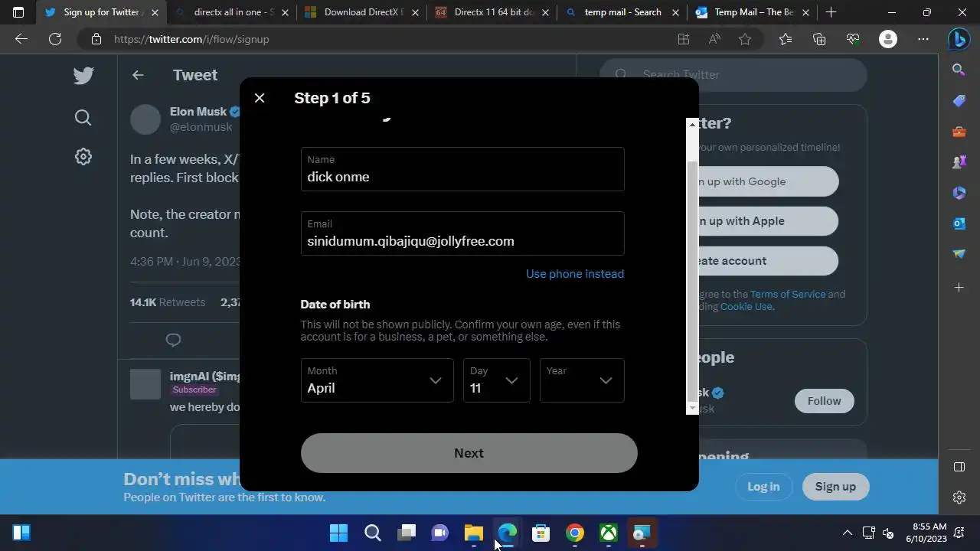Switch to the Download DirectX tab
980x551 pixels.
(361, 12)
